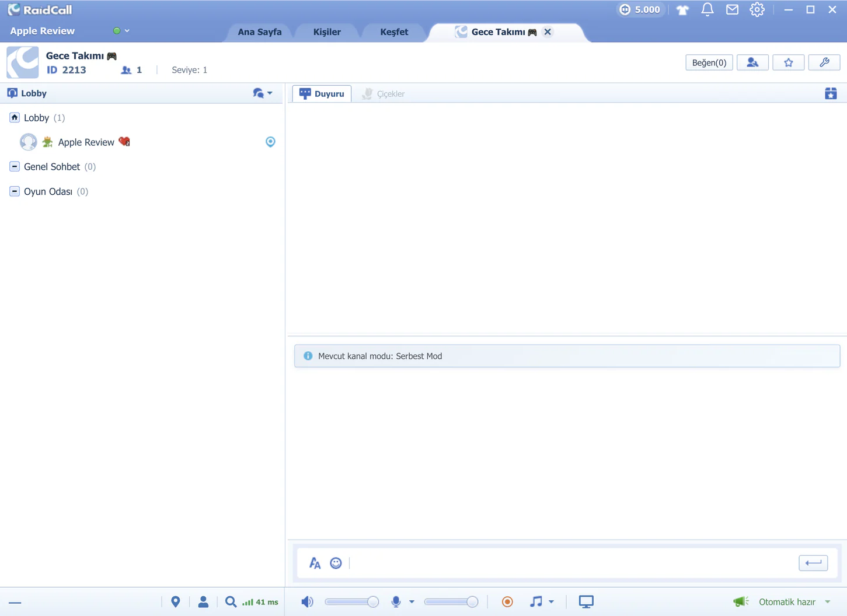Open notifications bell icon
Image resolution: width=847 pixels, height=616 pixels.
coord(707,9)
